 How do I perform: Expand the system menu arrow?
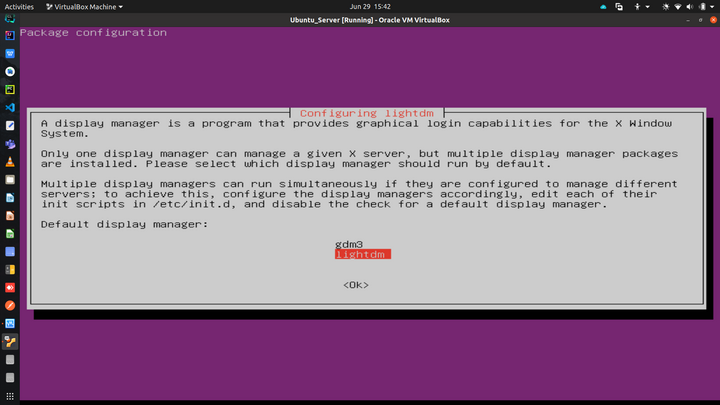coord(712,7)
